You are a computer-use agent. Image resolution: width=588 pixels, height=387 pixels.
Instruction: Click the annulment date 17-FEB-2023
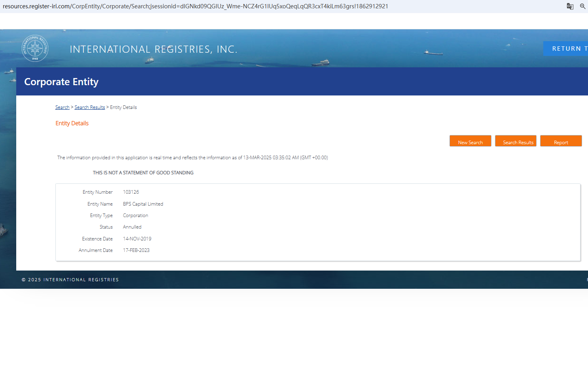tap(136, 250)
